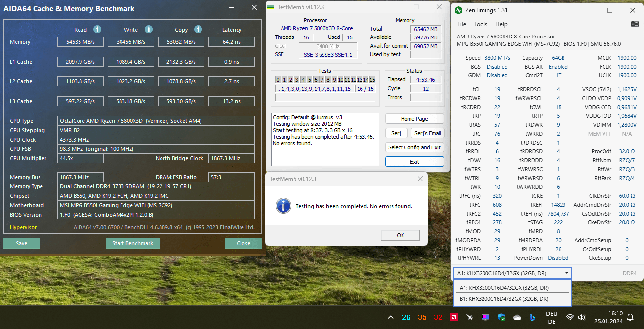Click the Home Page button in TestMem5
The image size is (644, 329).
tap(415, 119)
